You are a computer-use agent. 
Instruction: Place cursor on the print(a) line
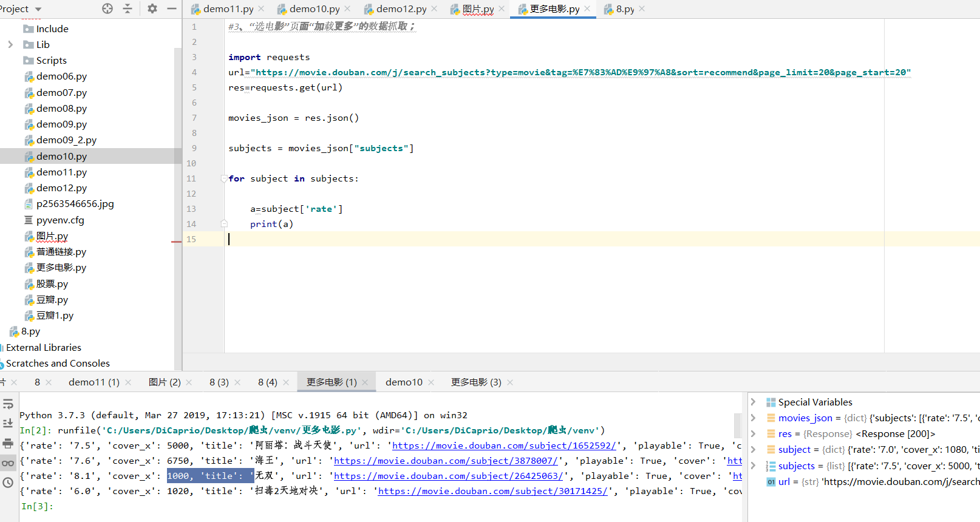[272, 224]
